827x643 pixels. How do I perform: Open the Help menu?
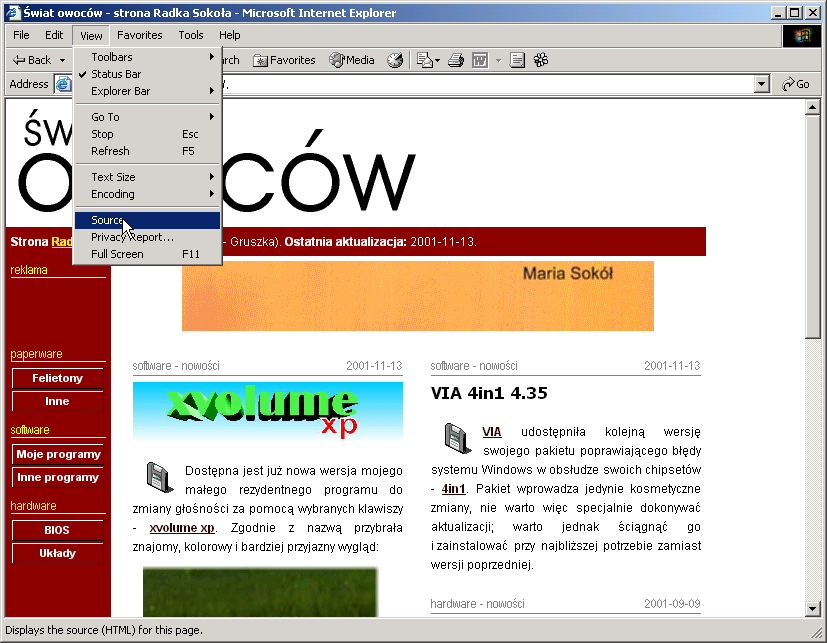pos(229,35)
